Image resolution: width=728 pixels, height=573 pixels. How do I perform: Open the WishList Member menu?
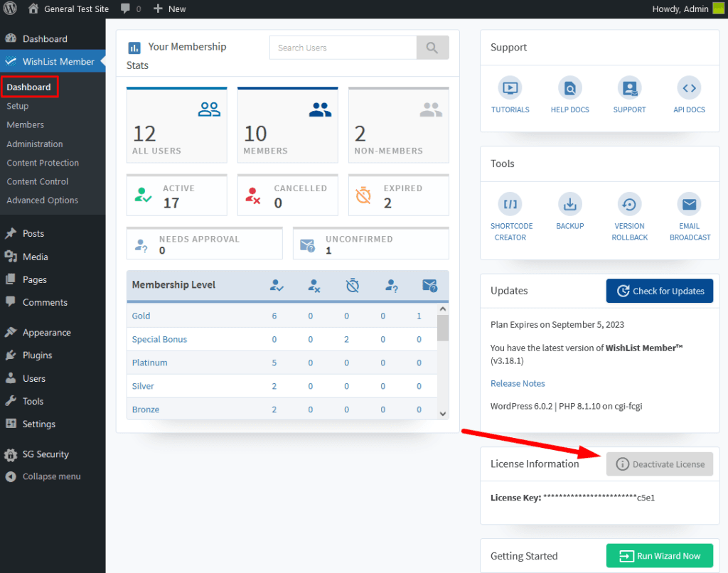point(53,61)
